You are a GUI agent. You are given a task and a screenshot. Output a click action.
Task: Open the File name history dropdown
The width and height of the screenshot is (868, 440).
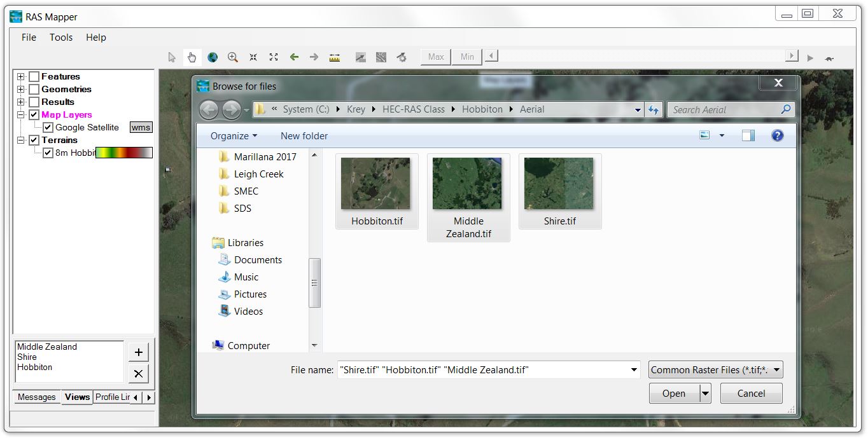pyautogui.click(x=634, y=369)
